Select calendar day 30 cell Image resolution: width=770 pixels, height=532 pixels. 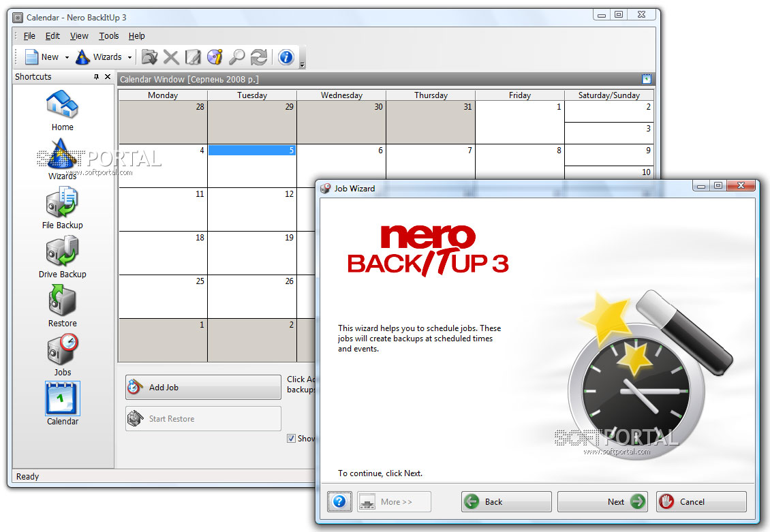[x=341, y=122]
